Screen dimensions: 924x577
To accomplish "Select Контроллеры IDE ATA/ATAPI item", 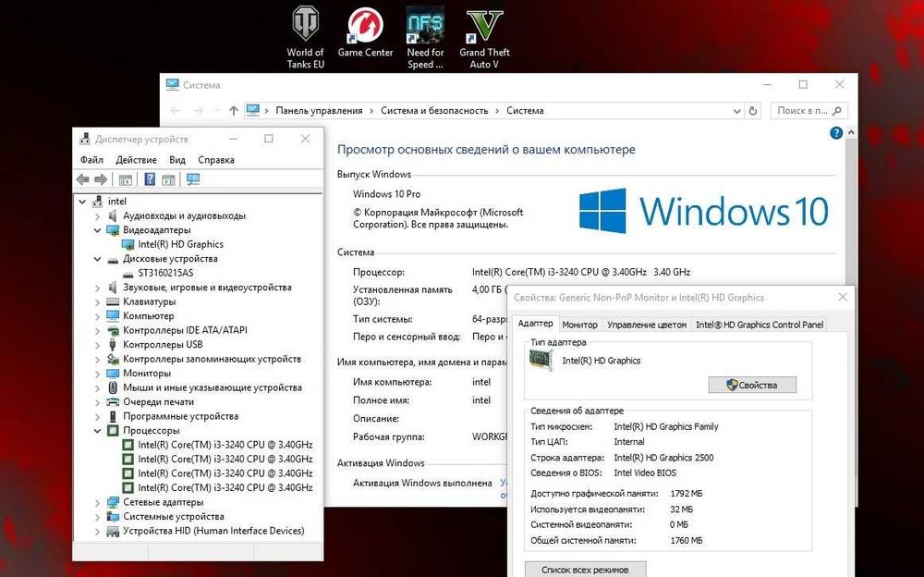I will (x=185, y=330).
